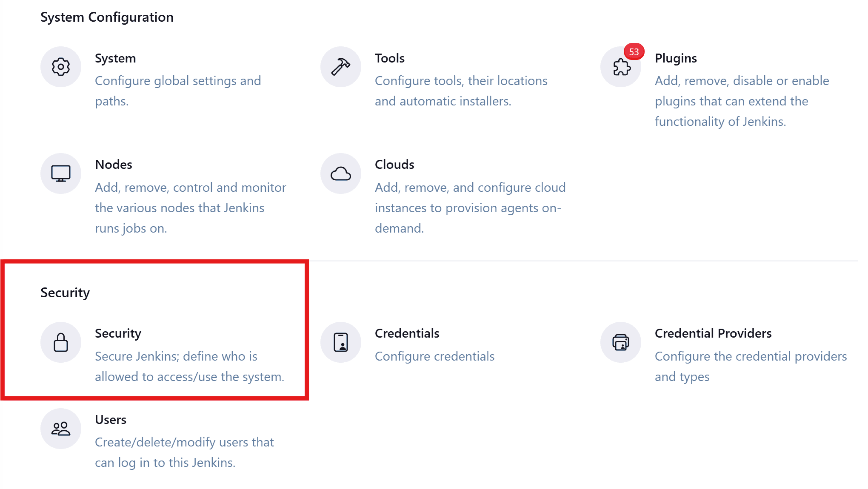The width and height of the screenshot is (868, 489).
Task: Navigate to Credential Providers
Action: (713, 333)
